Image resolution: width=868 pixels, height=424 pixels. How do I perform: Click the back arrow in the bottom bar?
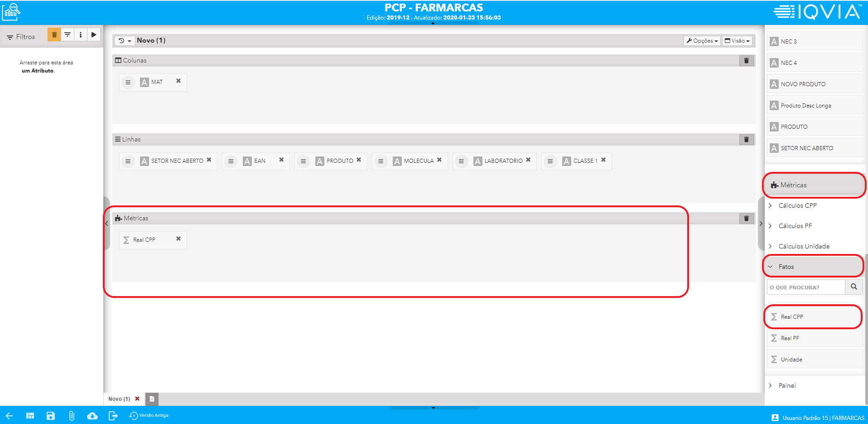pos(9,416)
